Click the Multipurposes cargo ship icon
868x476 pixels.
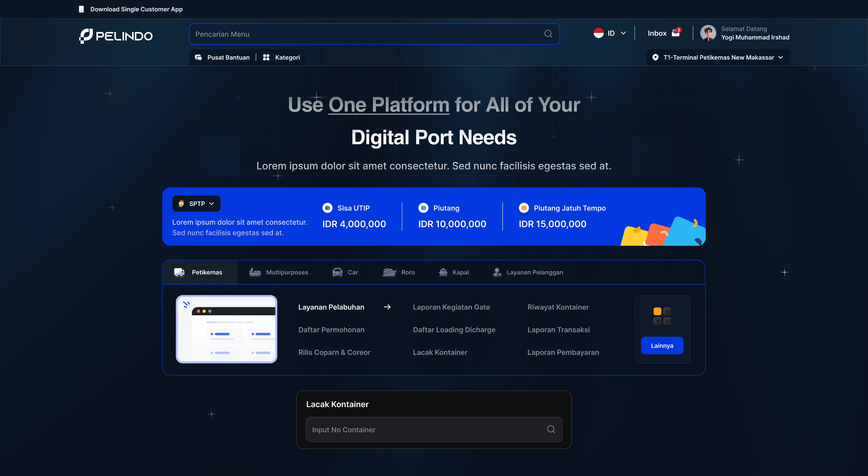(255, 272)
